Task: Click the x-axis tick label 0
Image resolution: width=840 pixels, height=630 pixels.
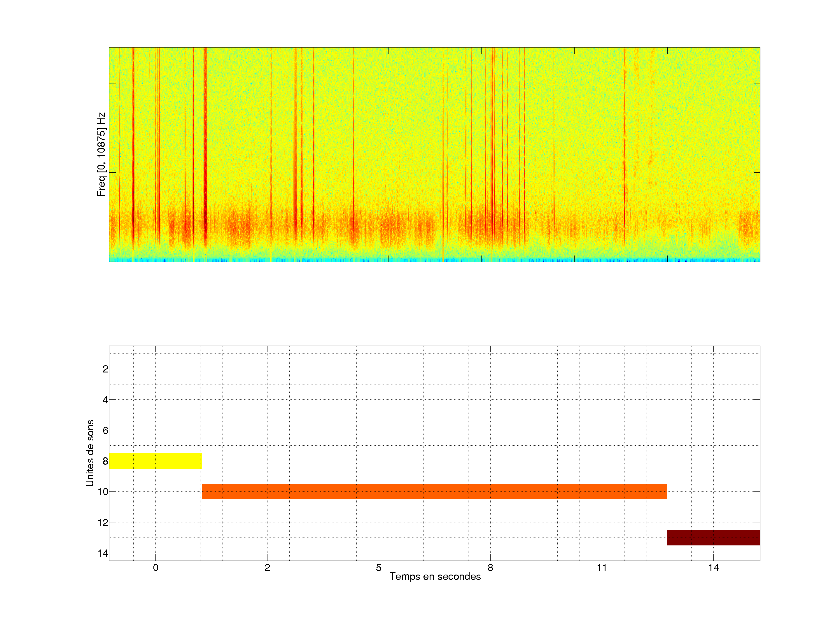Action: click(155, 568)
